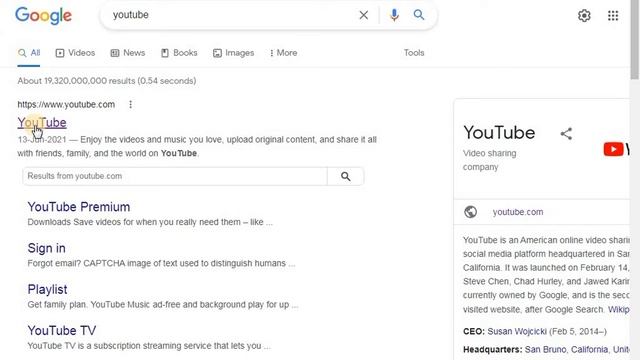
Task: Open Google settings gear icon
Action: pos(584,16)
